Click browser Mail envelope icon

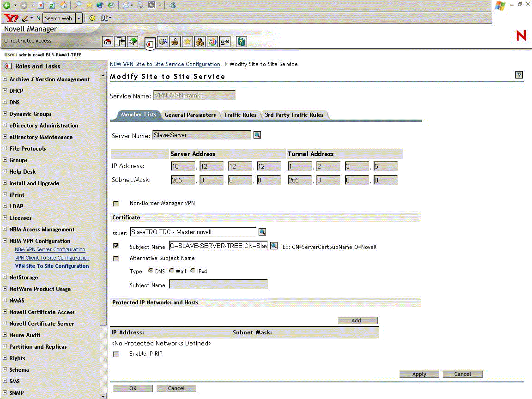(126, 5)
